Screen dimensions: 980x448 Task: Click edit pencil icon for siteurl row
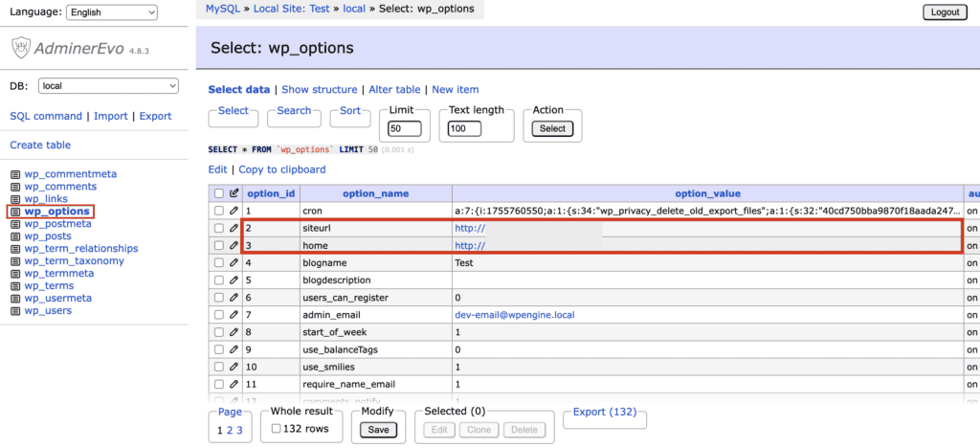click(234, 229)
